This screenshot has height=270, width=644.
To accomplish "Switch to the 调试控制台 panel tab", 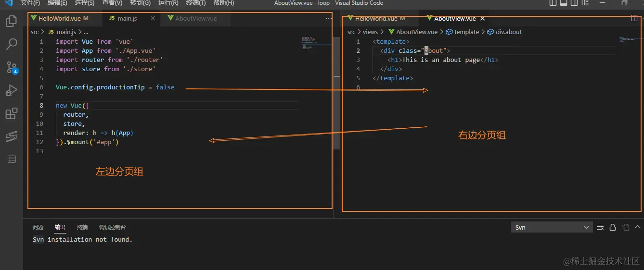I will point(112,227).
